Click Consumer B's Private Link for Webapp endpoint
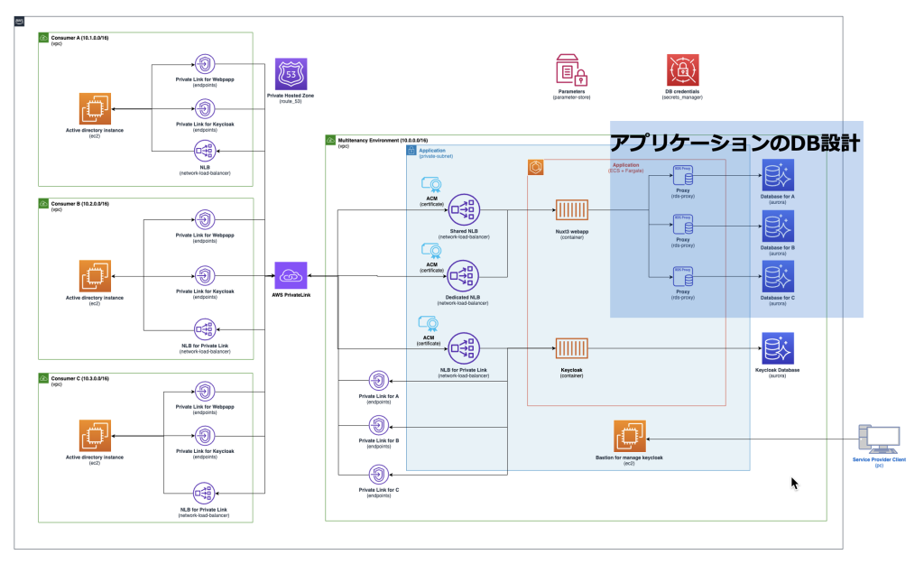924x573 pixels. (205, 220)
